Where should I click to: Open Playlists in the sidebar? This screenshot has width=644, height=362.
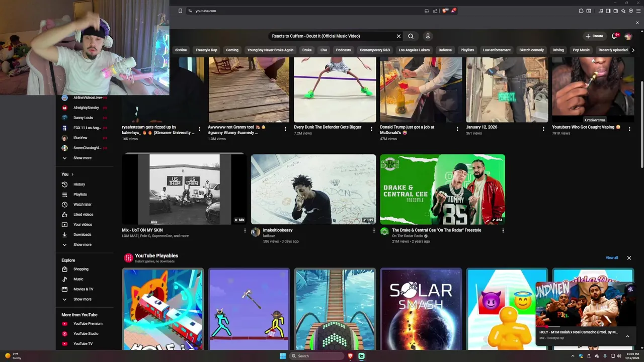coord(80,195)
